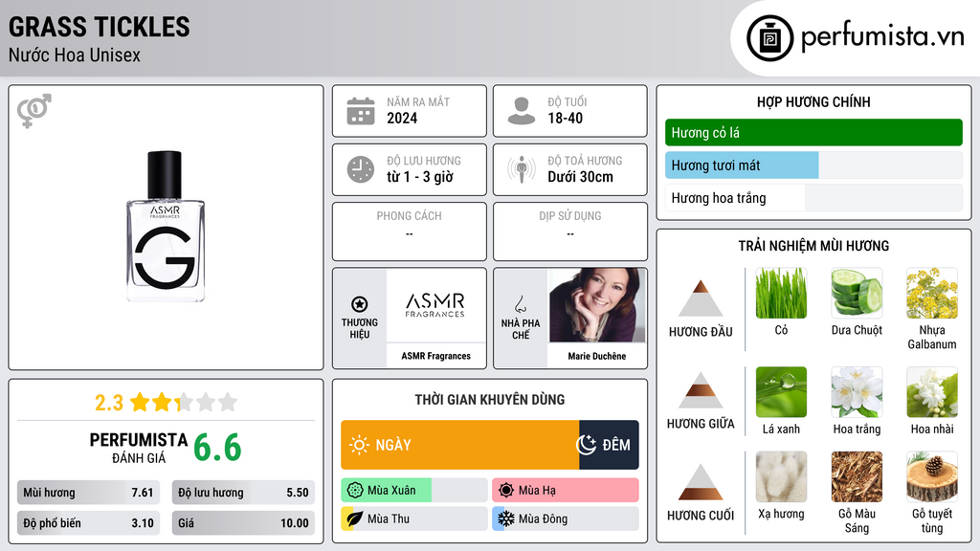Viewport: 980px width, 551px height.
Task: Click the Thời gian khuyên dùng heading
Action: point(490,400)
